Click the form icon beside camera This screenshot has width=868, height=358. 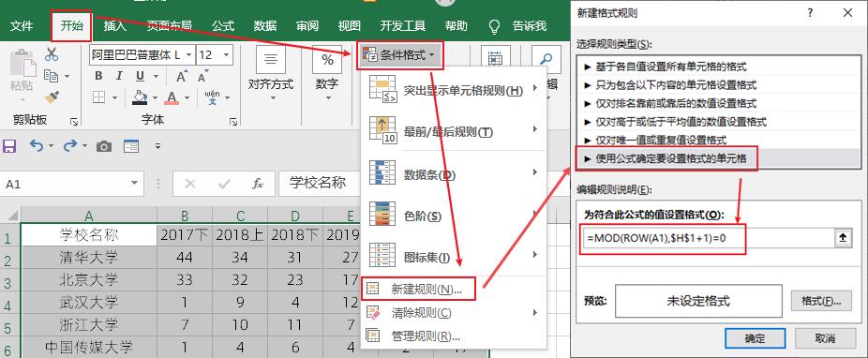click(x=131, y=146)
